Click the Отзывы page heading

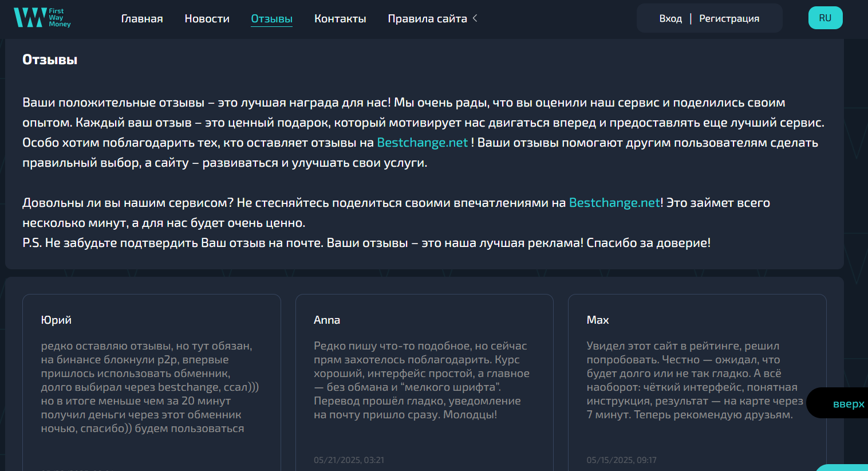(50, 60)
